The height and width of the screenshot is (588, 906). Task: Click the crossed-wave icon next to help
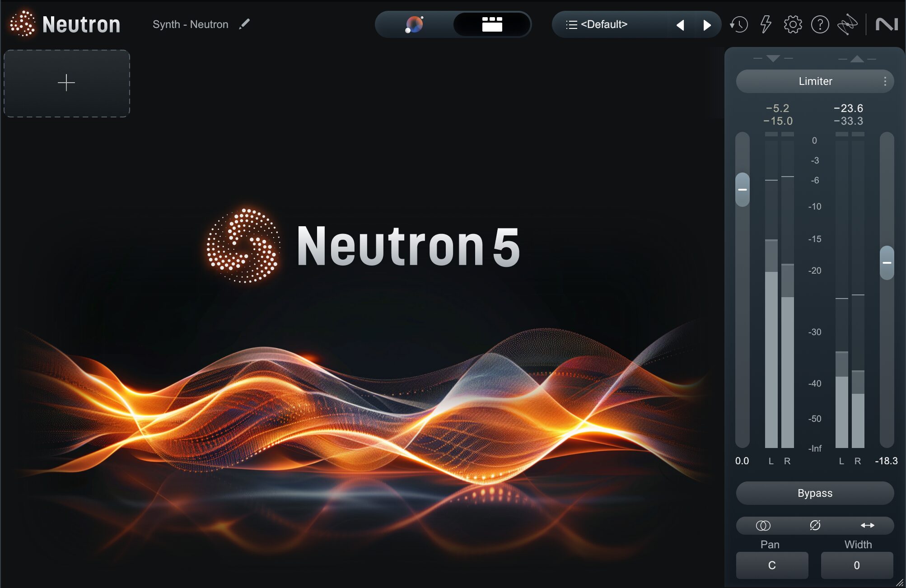pyautogui.click(x=847, y=24)
